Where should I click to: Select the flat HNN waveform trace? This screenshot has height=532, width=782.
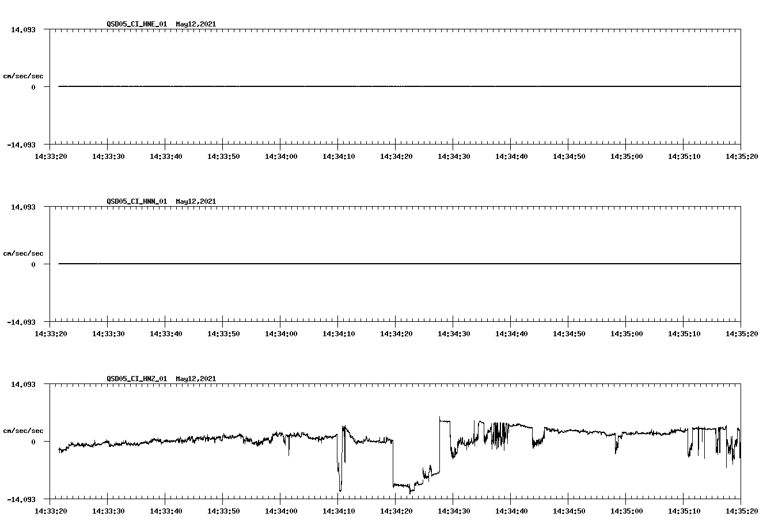pyautogui.click(x=346, y=264)
